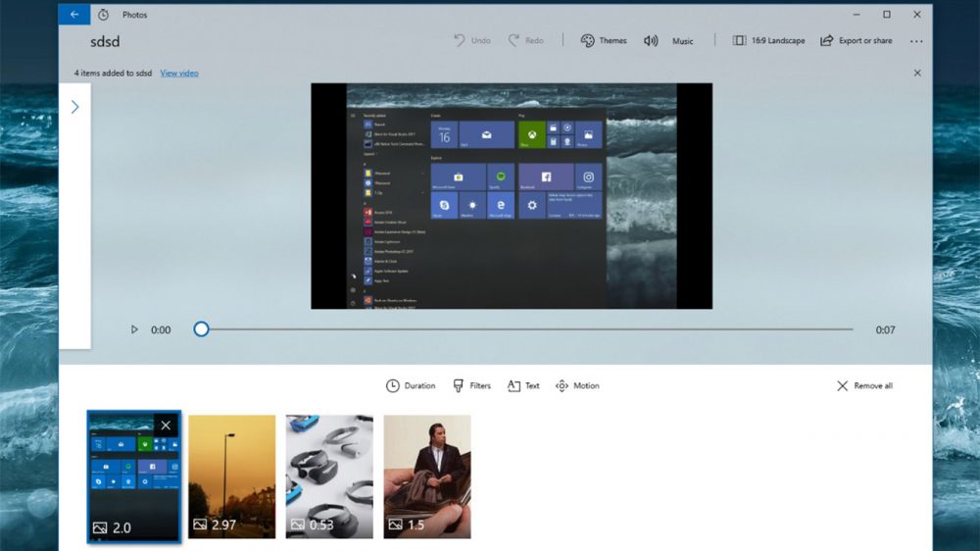This screenshot has height=551, width=980.
Task: Open the Music settings
Action: click(x=668, y=40)
